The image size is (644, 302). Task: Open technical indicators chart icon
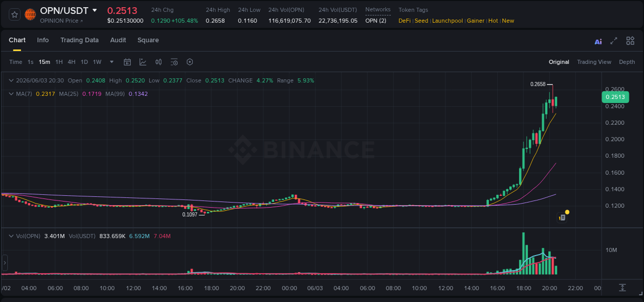[143, 62]
